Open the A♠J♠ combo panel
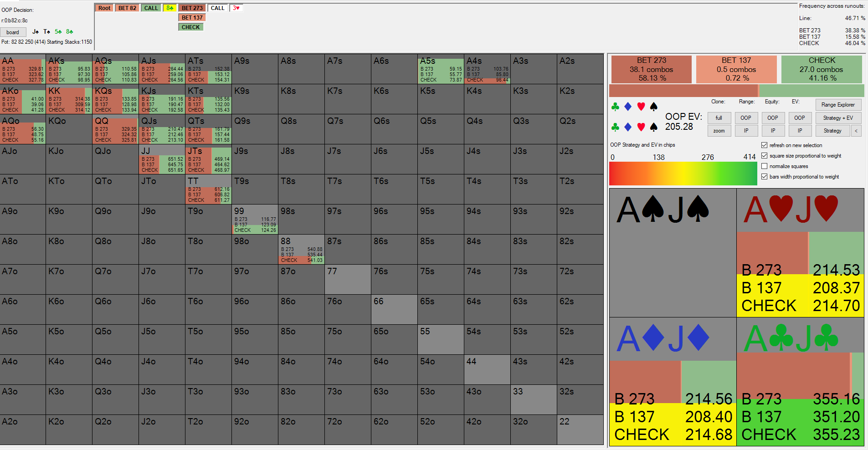The image size is (868, 450). pyautogui.click(x=673, y=253)
